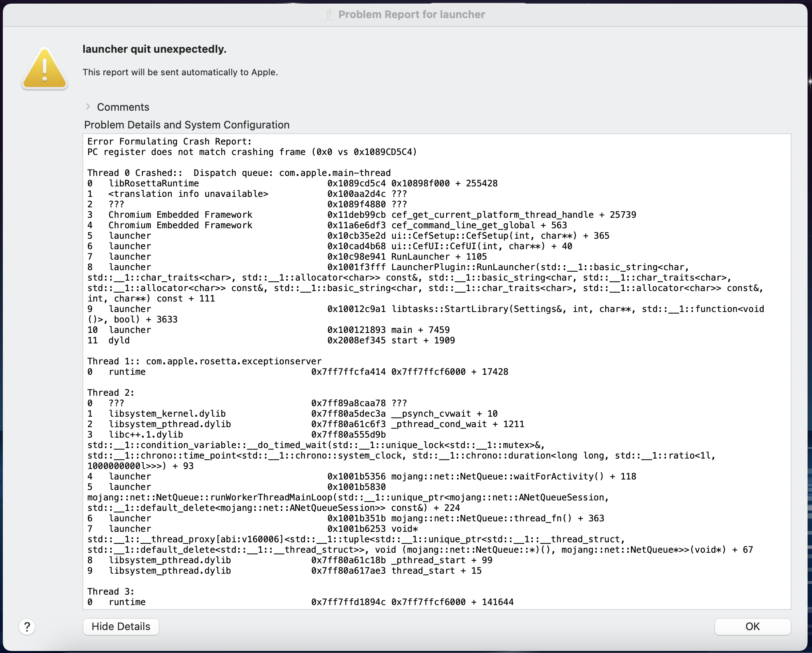
Task: Click the 'main + 7459' frame line
Action: point(420,330)
